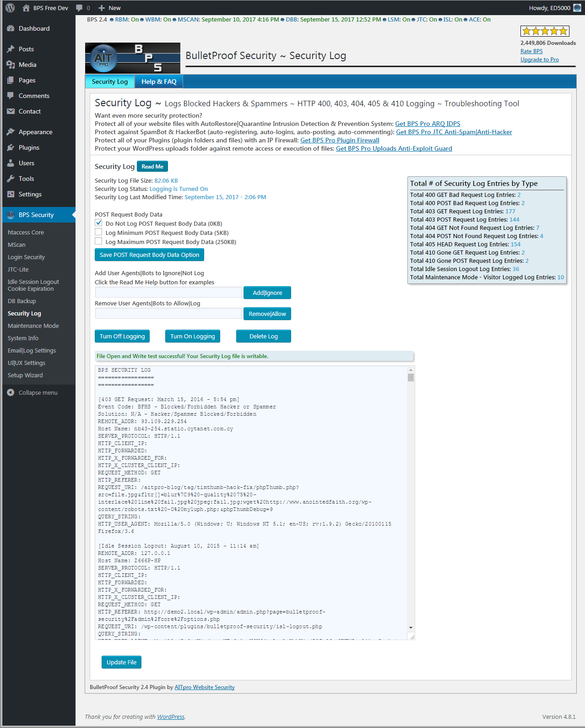This screenshot has height=728, width=585.
Task: Open Email|Log Settings submenu
Action: (32, 350)
